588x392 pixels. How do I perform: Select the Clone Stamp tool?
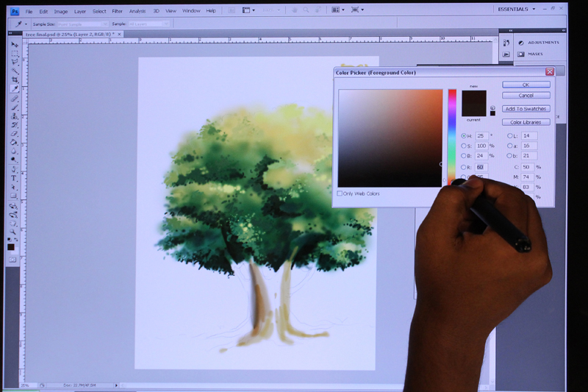(x=14, y=116)
